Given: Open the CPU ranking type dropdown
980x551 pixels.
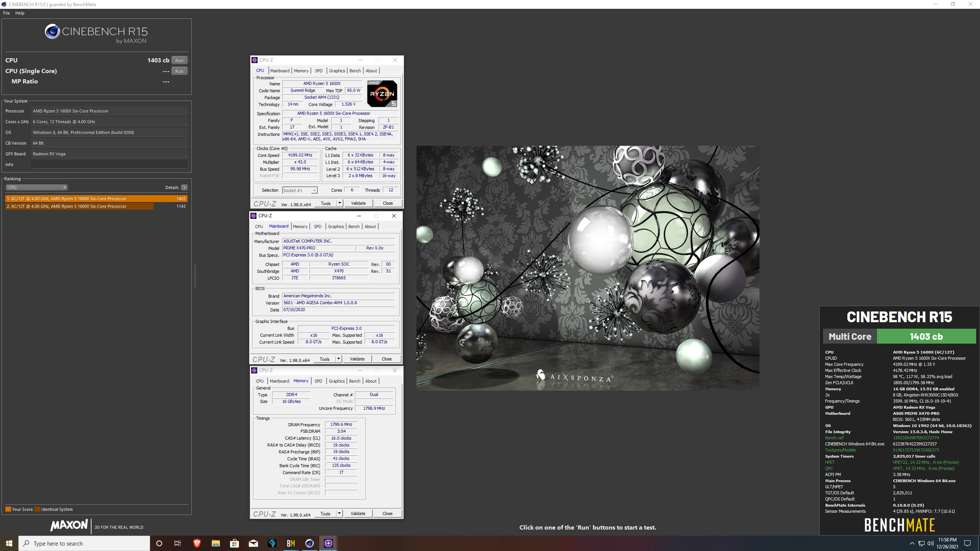Looking at the screenshot, I should point(37,187).
